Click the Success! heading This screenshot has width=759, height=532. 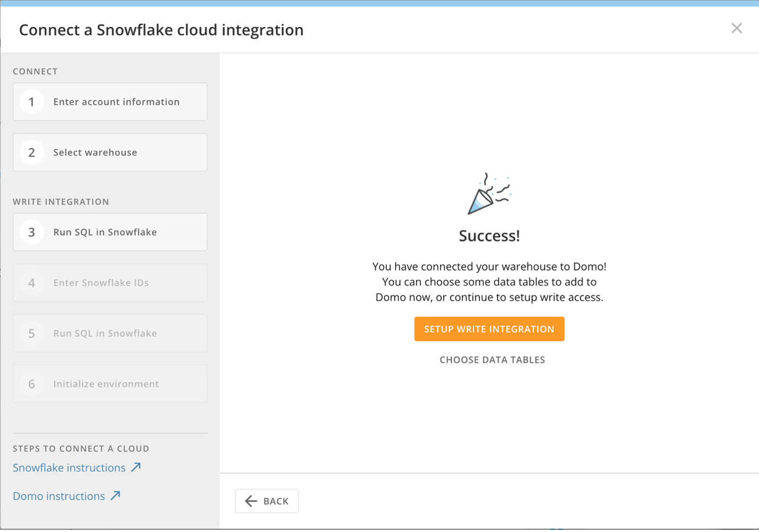[x=489, y=236]
